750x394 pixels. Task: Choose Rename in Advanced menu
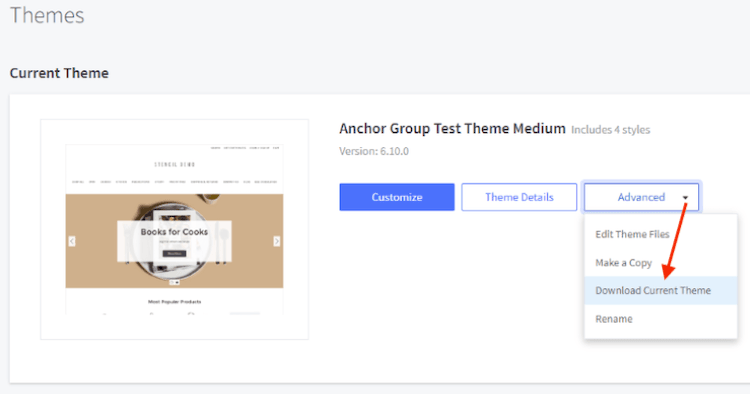(x=661, y=319)
